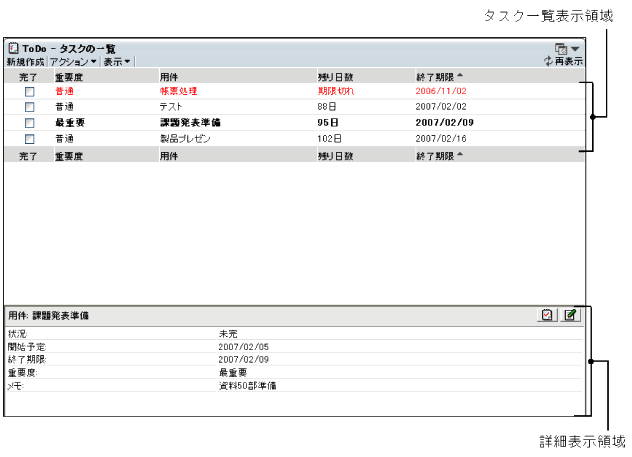Open the 表示 dropdown menu
This screenshot has width=632, height=457.
click(117, 62)
